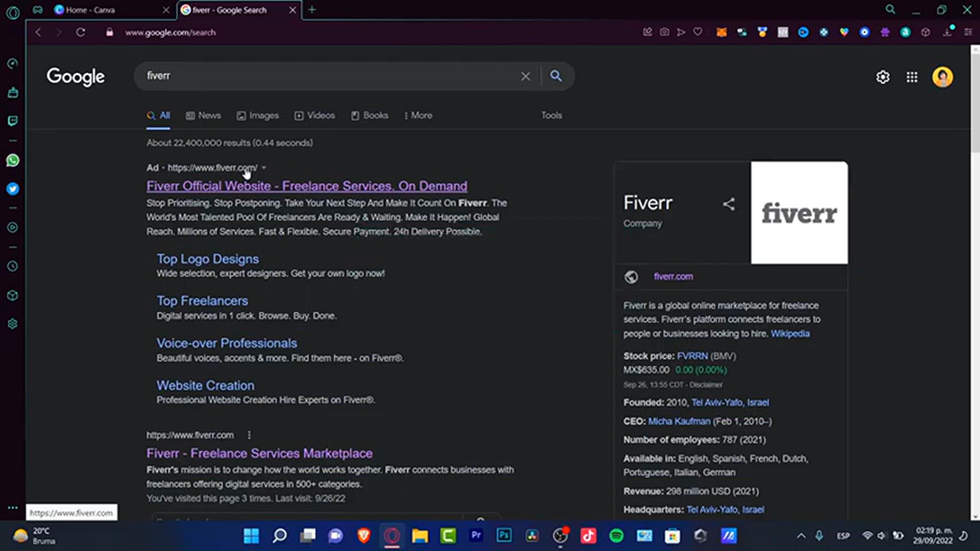Screen dimensions: 980x551
Task: Open the Opera sidebar three-dots menu
Action: coord(13,508)
